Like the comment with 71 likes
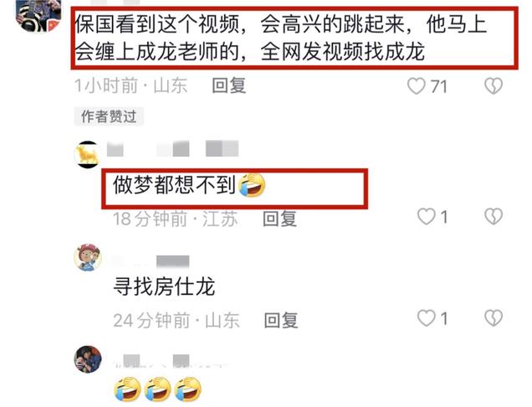 pyautogui.click(x=416, y=85)
